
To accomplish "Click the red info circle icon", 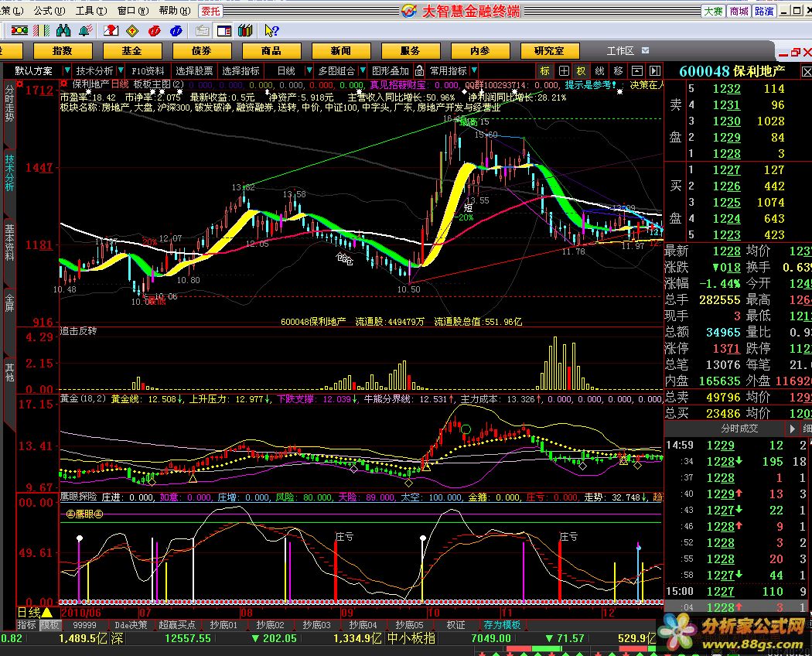I will point(155,31).
